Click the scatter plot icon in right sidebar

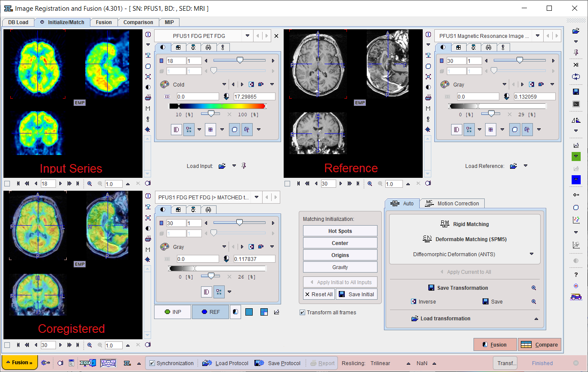pyautogui.click(x=576, y=220)
